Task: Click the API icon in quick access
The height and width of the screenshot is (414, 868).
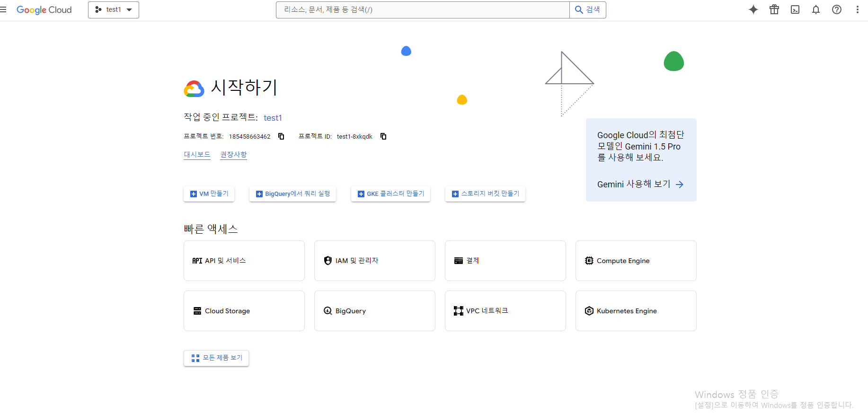Action: coord(197,261)
